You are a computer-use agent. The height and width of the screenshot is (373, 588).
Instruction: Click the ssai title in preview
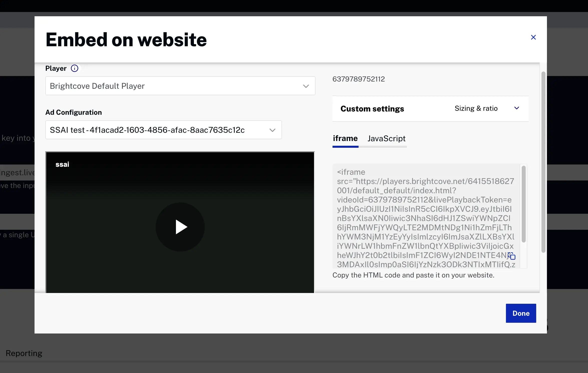point(62,164)
